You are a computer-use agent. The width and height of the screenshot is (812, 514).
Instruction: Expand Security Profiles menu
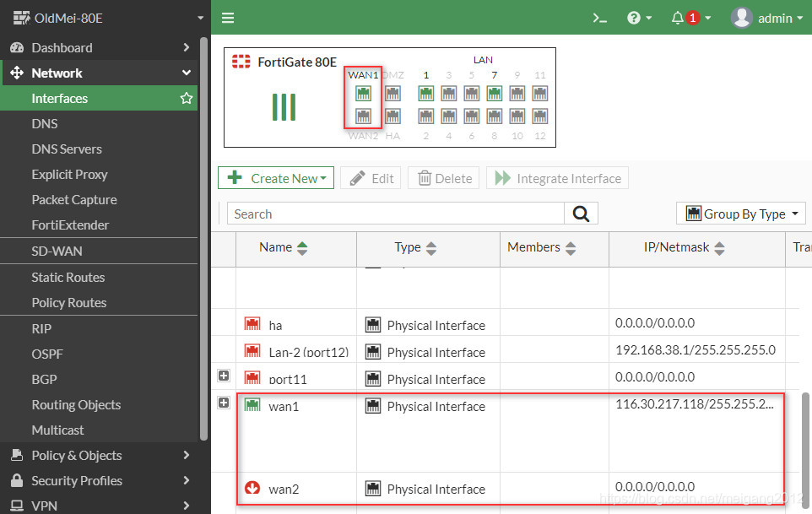(x=99, y=481)
